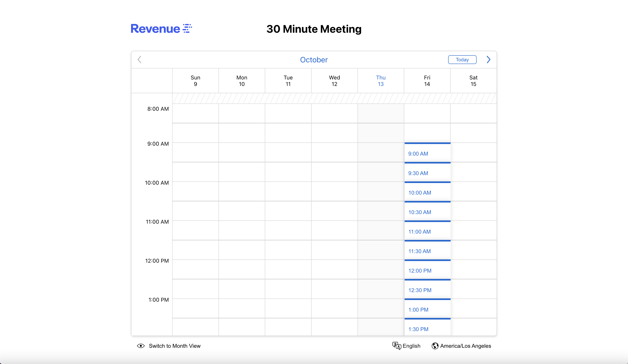Select the 11:00 AM Friday slot
The width and height of the screenshot is (628, 364).
427,231
